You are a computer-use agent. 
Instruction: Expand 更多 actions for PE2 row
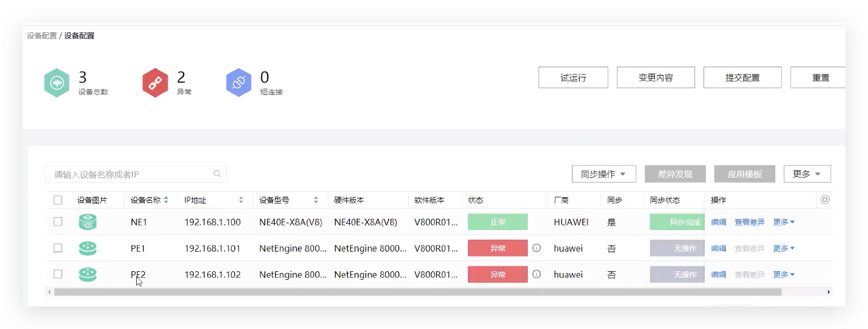pos(784,275)
